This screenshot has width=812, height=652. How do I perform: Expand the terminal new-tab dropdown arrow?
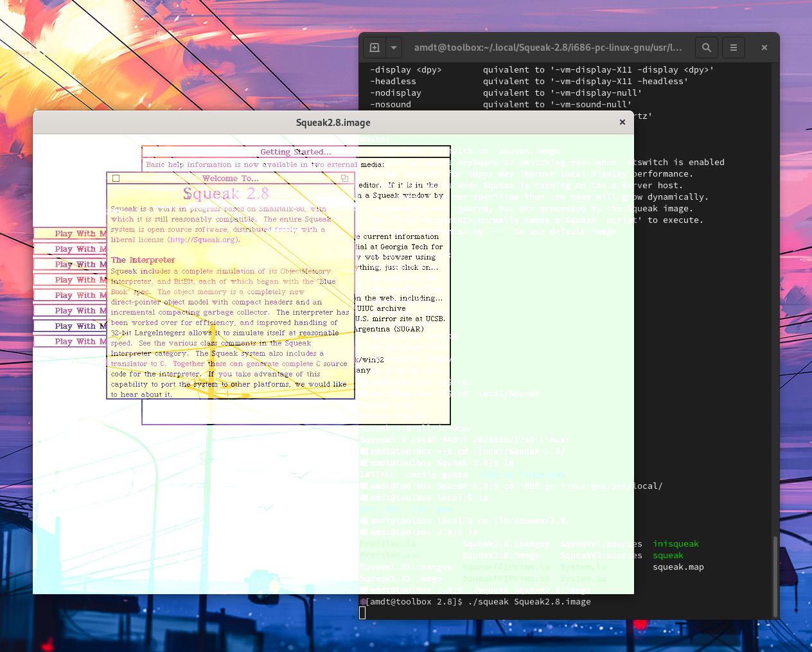[394, 48]
